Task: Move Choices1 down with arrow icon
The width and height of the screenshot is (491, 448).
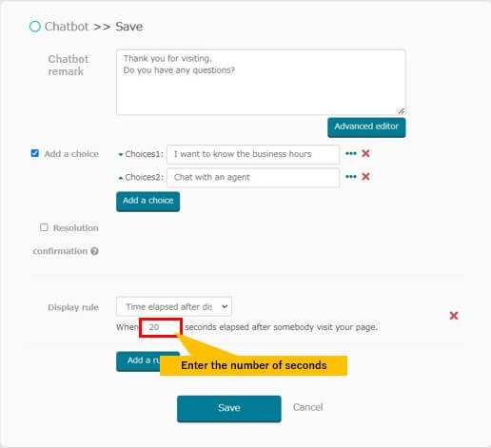Action: tap(121, 155)
